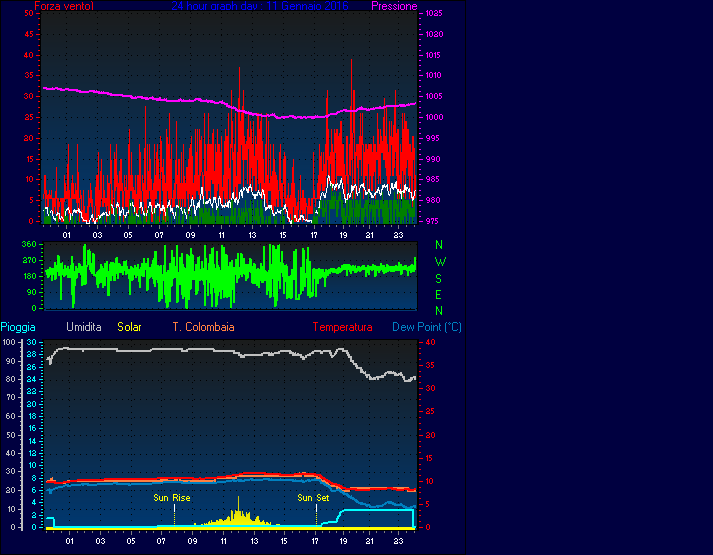The height and width of the screenshot is (555, 713).
Task: Click the 'Forza vento' wind chart title
Action: 64,6
